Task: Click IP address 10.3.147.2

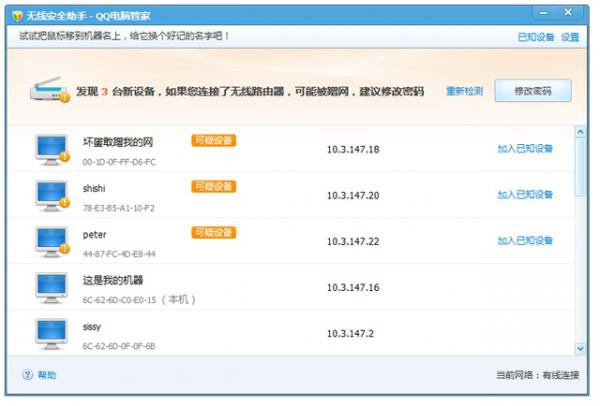Action: [x=350, y=333]
